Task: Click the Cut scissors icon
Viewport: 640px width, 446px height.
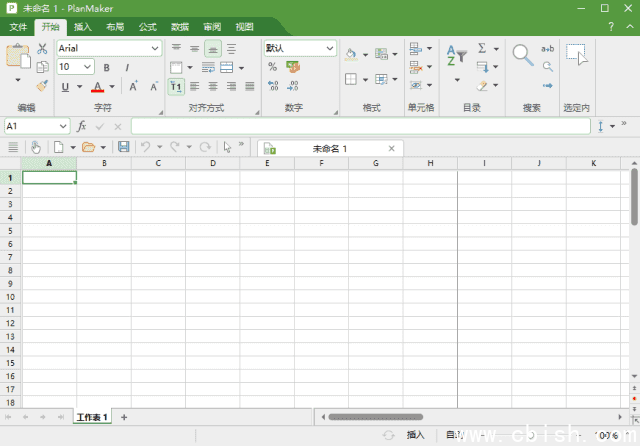Action: [x=42, y=49]
